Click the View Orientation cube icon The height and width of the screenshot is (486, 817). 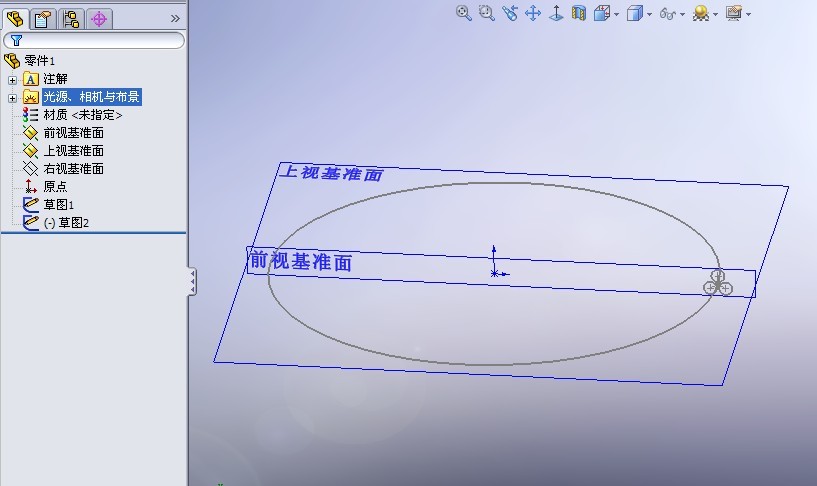point(602,13)
